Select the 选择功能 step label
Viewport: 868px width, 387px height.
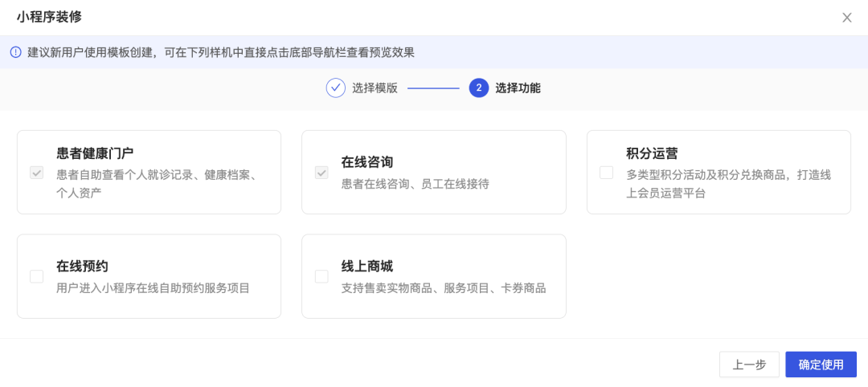(x=518, y=88)
